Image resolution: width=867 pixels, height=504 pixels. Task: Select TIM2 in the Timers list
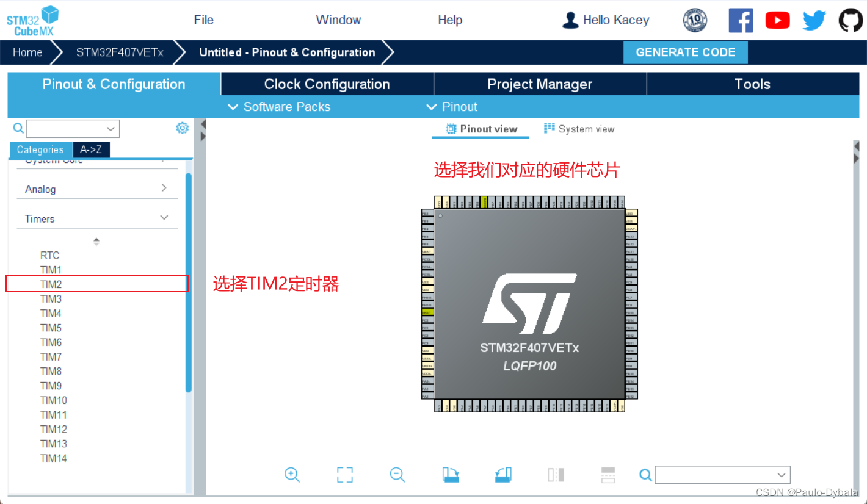coord(51,284)
